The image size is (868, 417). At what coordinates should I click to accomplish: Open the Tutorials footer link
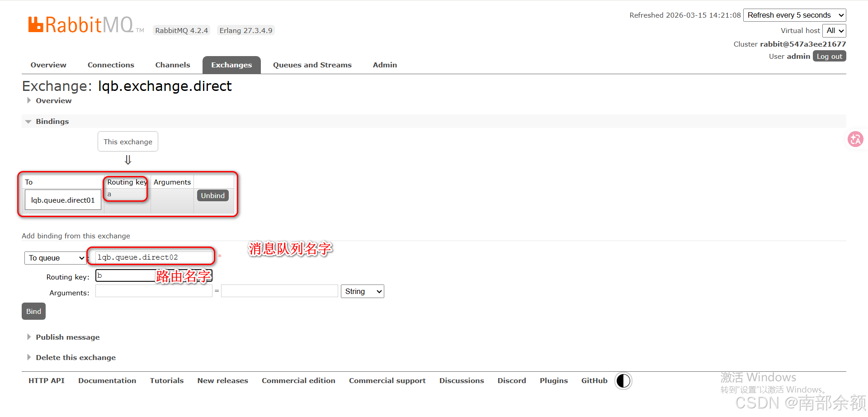point(167,381)
